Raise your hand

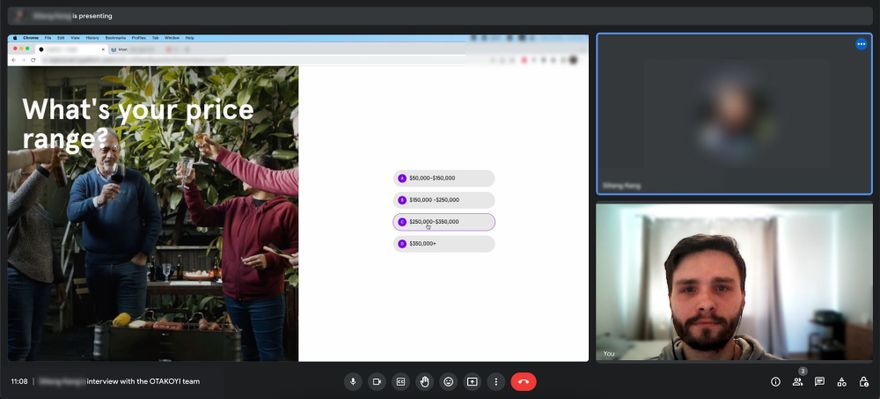[424, 382]
